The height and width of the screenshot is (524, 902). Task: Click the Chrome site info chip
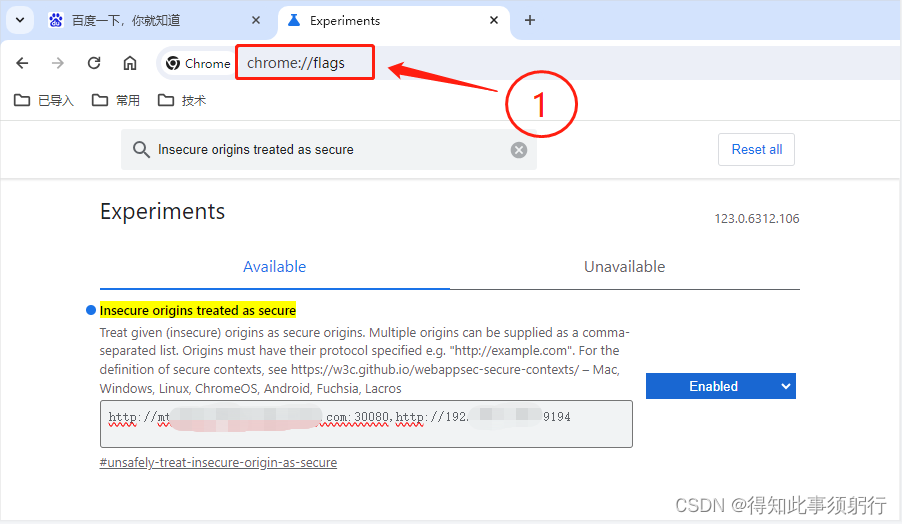click(x=197, y=63)
